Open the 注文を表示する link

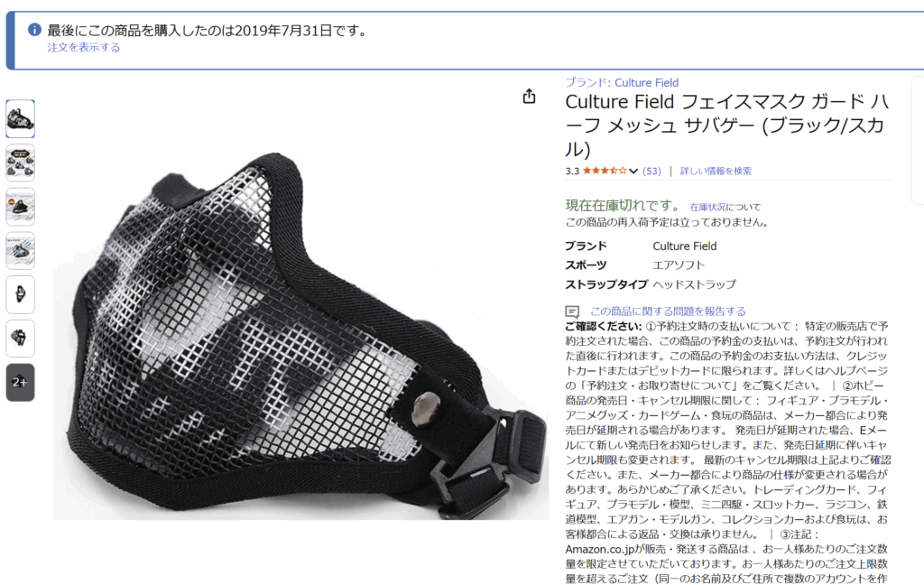[x=84, y=47]
